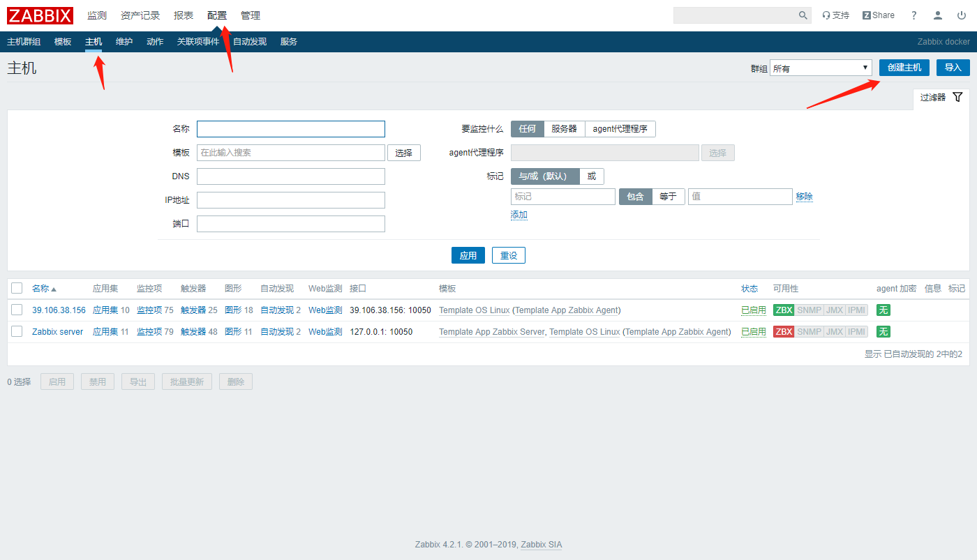Open the 配置 top menu
This screenshot has height=560, width=977.
coord(217,15)
